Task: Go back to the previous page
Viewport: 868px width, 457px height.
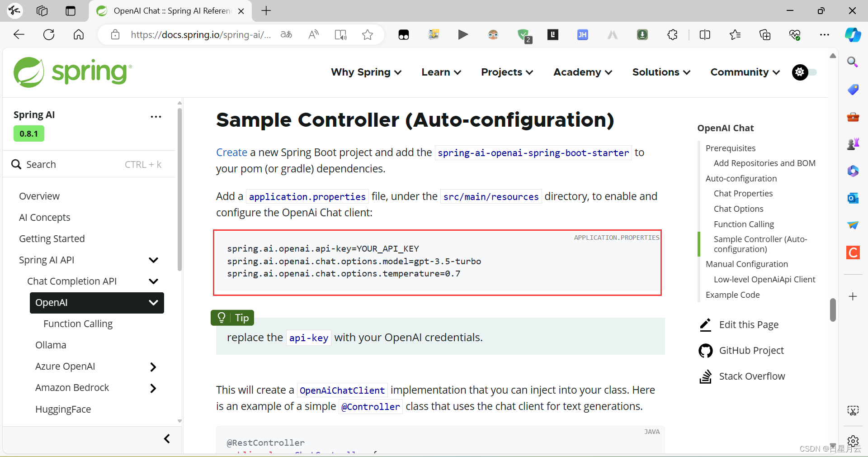Action: pos(19,34)
